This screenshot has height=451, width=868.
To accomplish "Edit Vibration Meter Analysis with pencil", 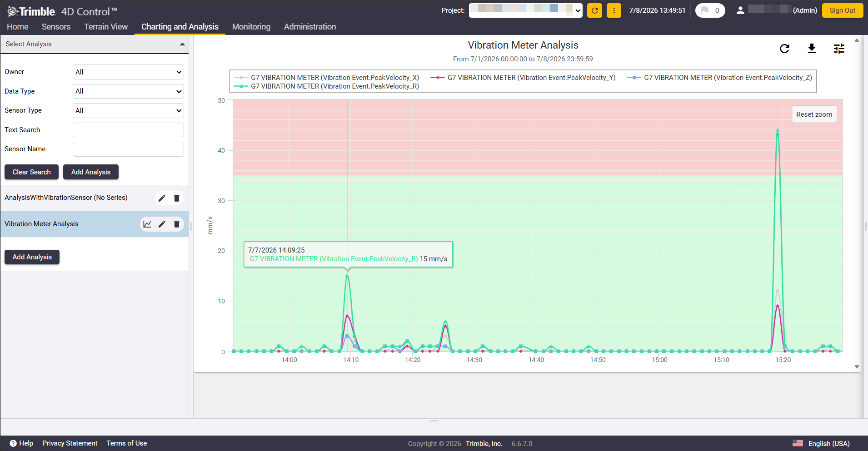I will click(162, 224).
